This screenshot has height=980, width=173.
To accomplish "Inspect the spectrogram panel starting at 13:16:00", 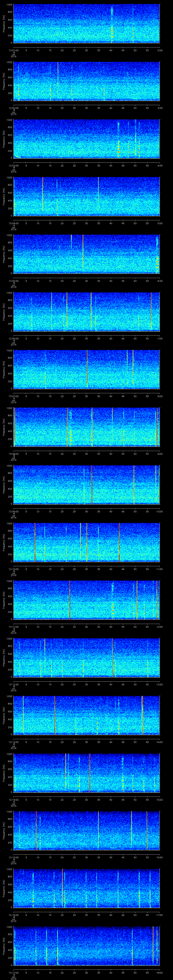I will point(87,888).
